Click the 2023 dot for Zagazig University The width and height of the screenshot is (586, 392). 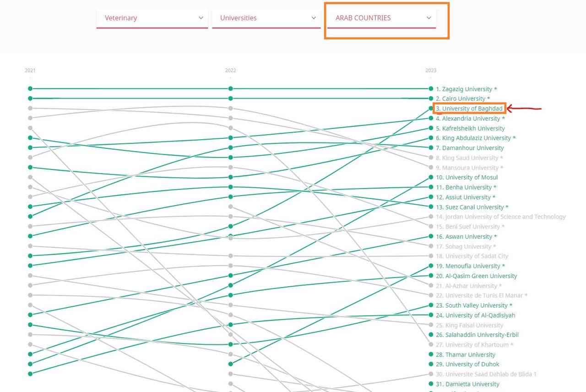click(x=431, y=88)
